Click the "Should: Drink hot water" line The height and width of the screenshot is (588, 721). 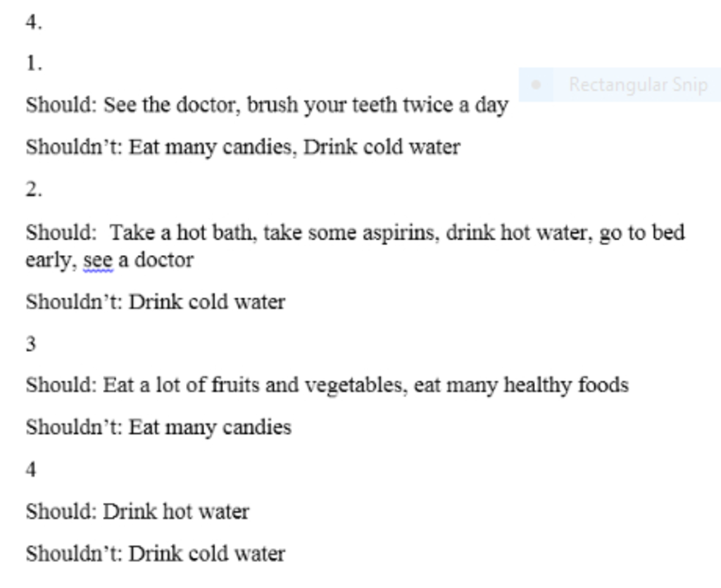[x=137, y=512]
